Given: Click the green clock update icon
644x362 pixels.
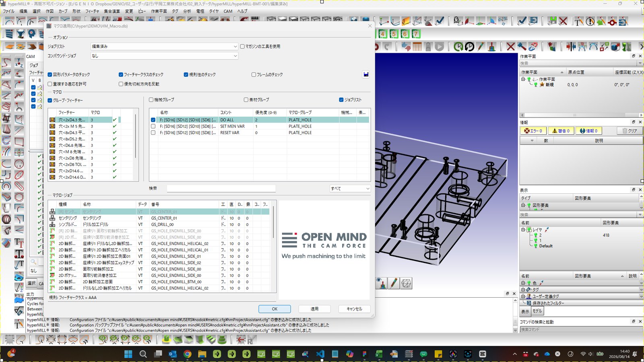Looking at the screenshot, I should pos(458,47).
